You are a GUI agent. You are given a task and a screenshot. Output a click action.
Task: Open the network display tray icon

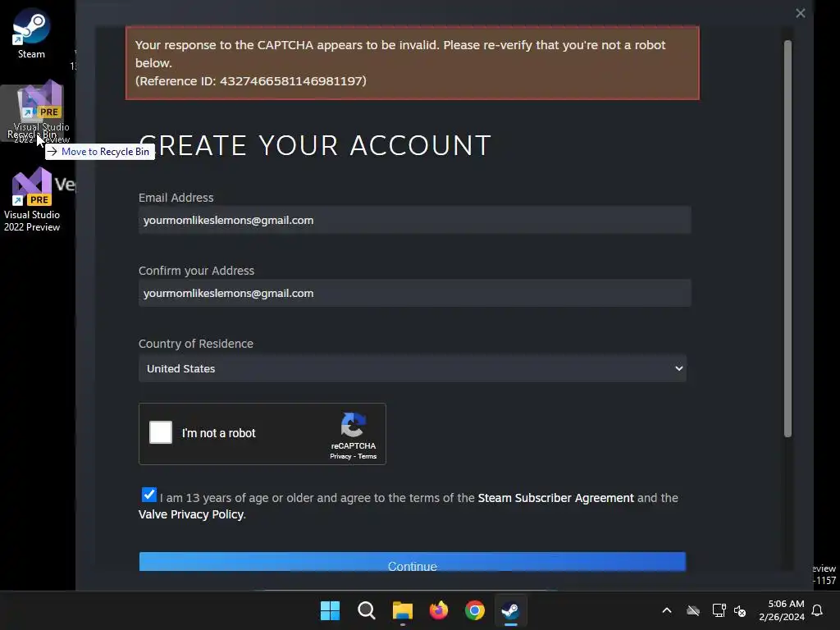click(x=719, y=610)
